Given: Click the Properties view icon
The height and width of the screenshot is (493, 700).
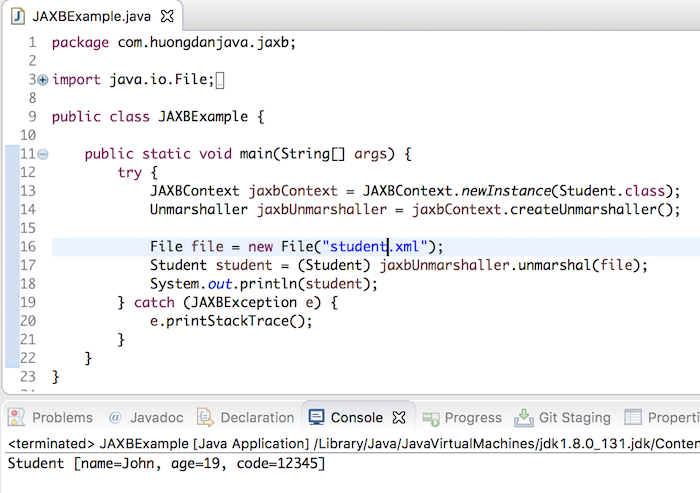Looking at the screenshot, I should tap(633, 418).
